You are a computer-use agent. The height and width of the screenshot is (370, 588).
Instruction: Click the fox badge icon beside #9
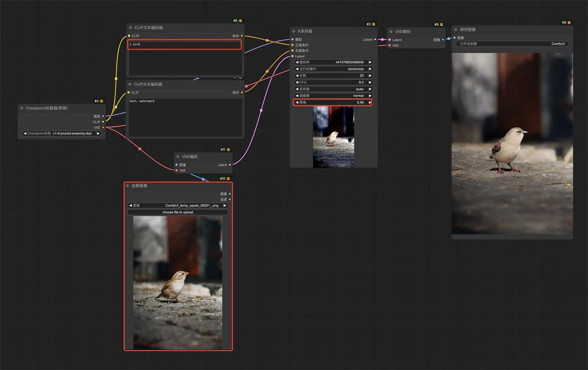(569, 23)
